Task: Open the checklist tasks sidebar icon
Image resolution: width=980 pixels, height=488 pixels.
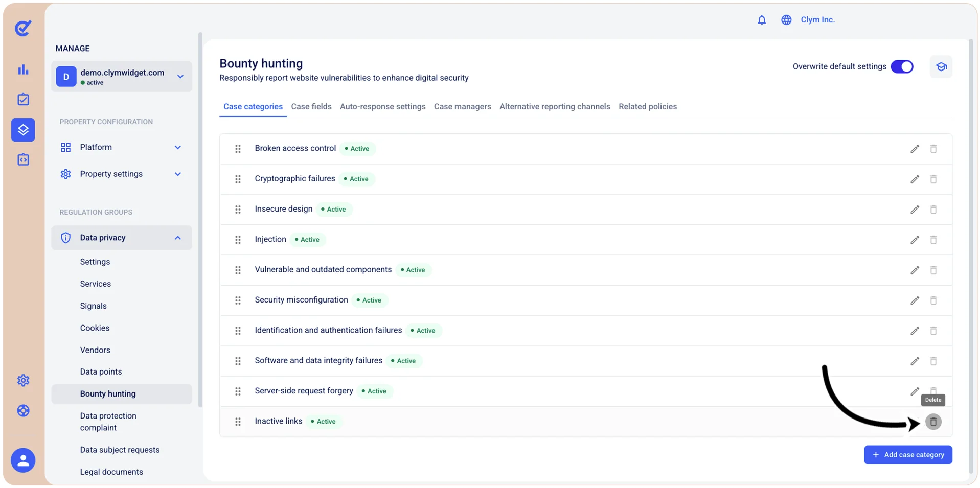Action: coord(23,99)
